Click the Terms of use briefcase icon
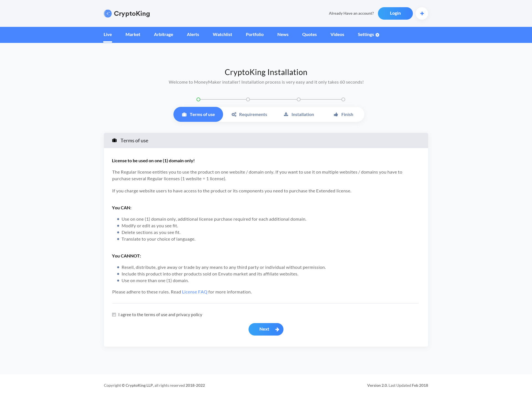 point(185,114)
